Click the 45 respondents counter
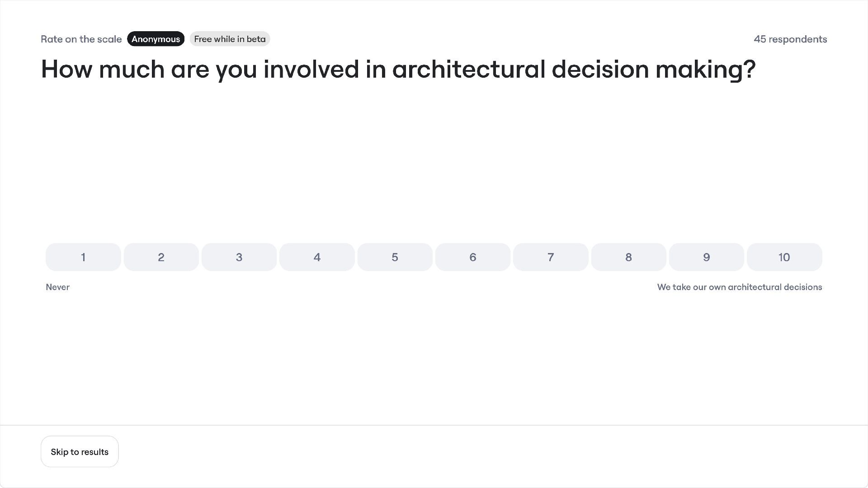The height and width of the screenshot is (488, 868). 790,39
